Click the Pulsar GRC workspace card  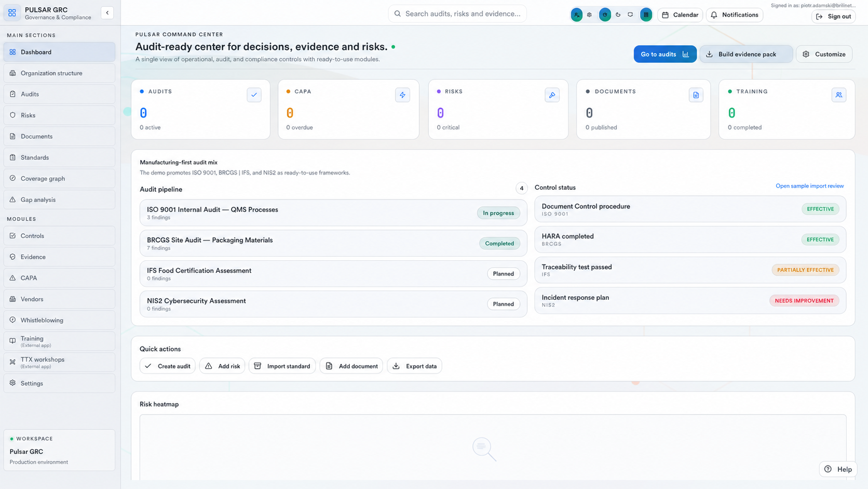point(59,450)
